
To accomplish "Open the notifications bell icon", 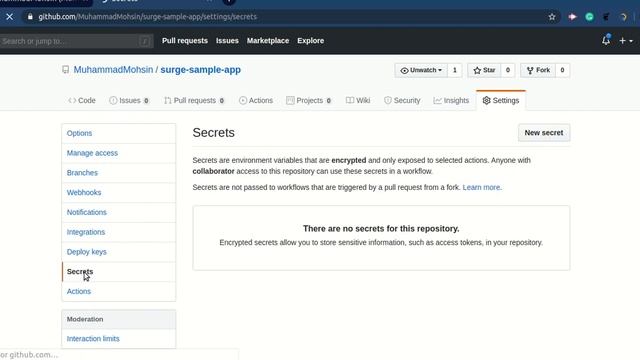I will tap(606, 40).
